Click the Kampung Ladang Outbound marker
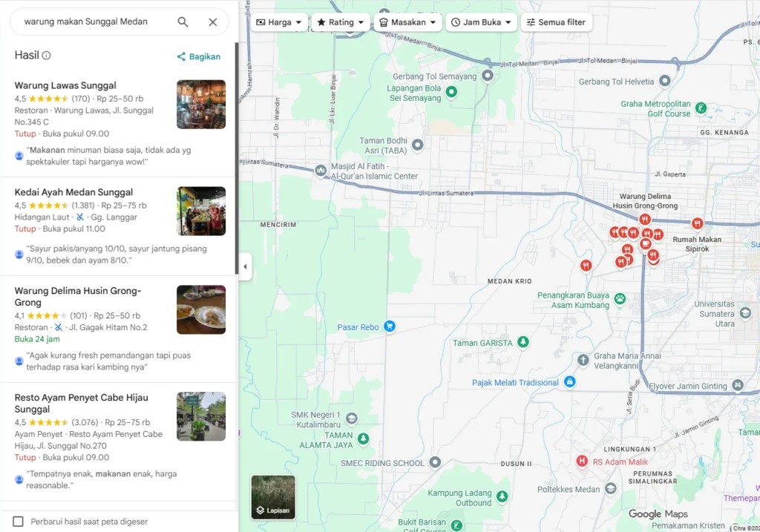The image size is (760, 532). tap(502, 496)
